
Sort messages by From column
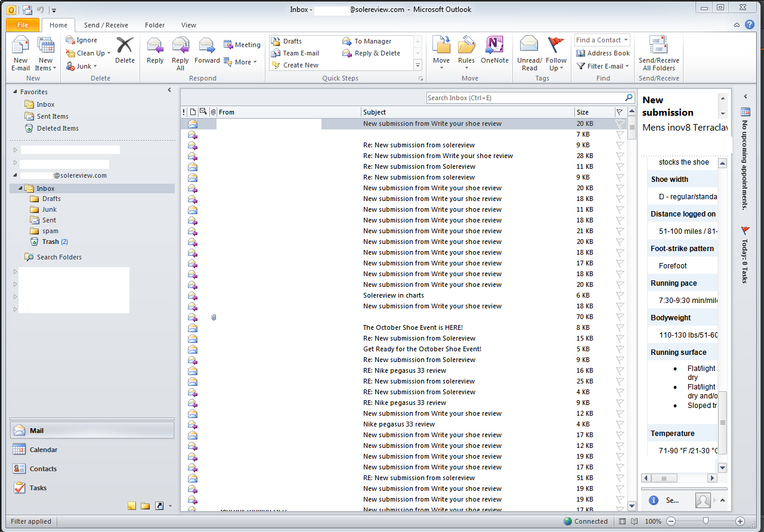coord(288,112)
